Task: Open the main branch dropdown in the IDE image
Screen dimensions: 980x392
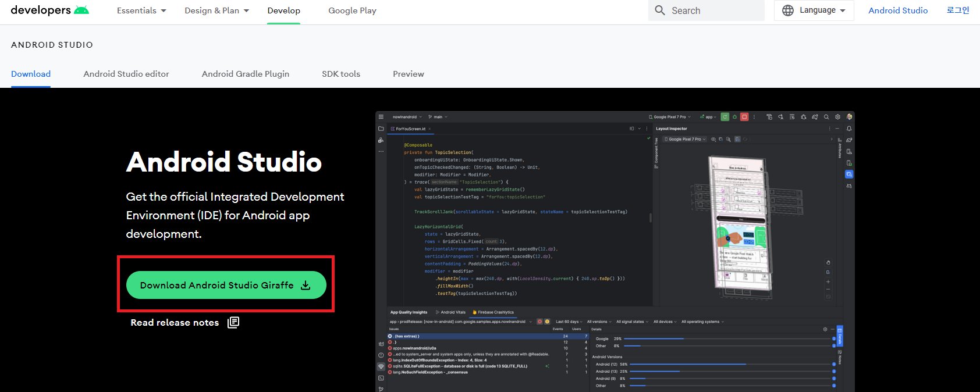Action: (x=438, y=117)
